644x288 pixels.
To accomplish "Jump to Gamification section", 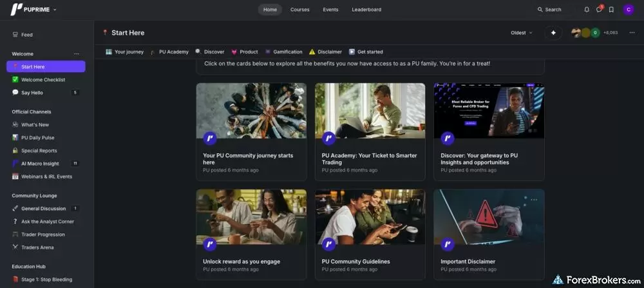I will point(283,52).
